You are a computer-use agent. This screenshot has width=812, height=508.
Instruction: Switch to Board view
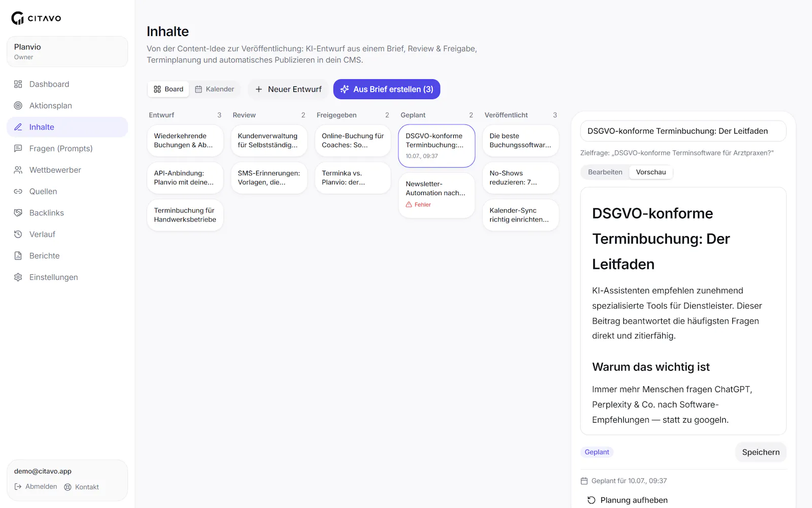pos(168,89)
